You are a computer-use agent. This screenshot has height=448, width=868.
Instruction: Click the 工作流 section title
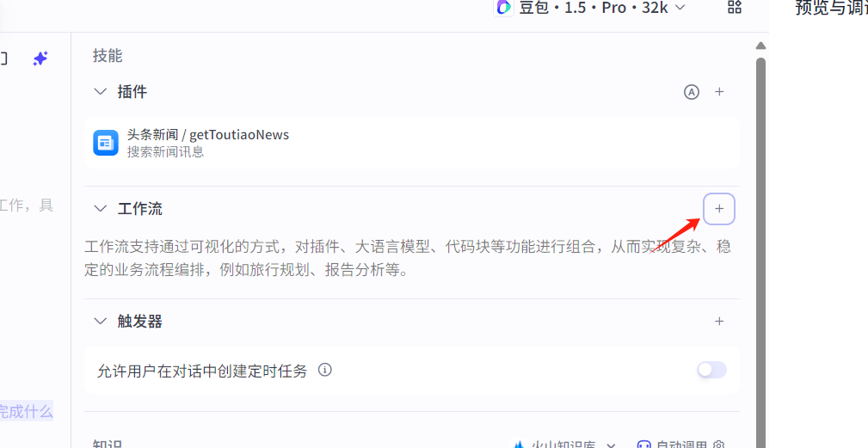(x=140, y=208)
